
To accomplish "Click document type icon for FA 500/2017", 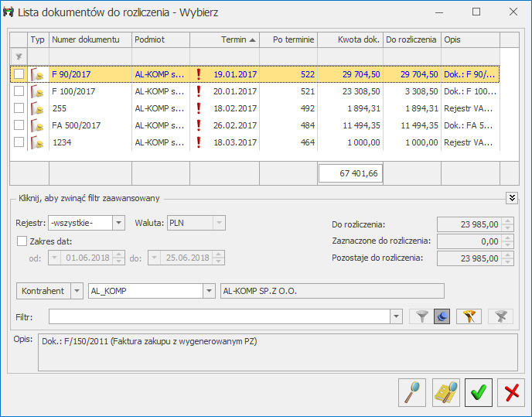I will click(38, 125).
